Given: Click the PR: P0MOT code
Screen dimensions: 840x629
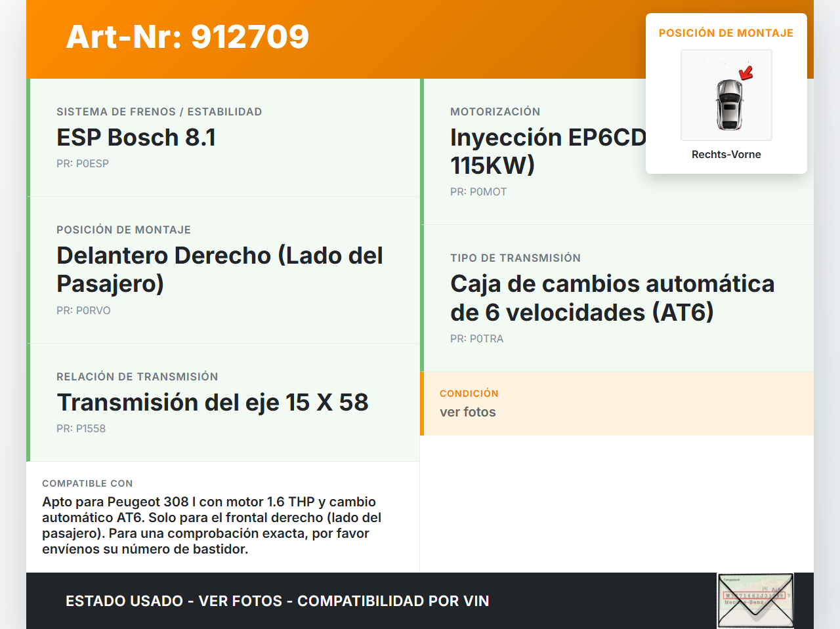Looking at the screenshot, I should point(478,192).
